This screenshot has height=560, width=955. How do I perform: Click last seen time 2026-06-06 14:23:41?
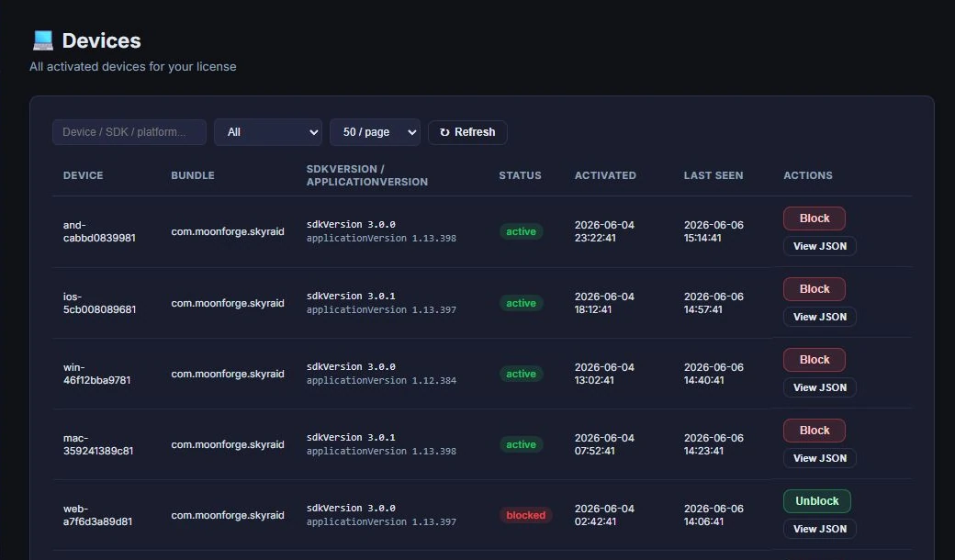(713, 444)
